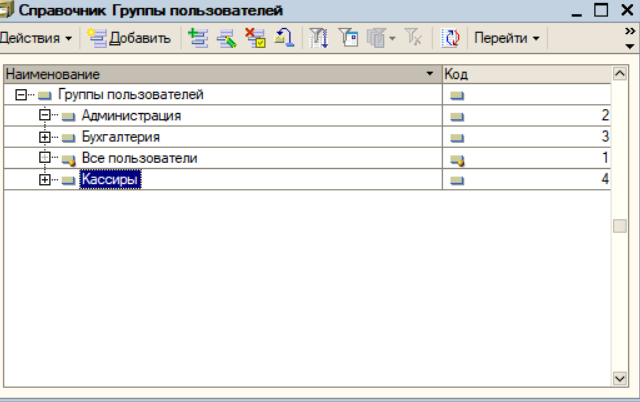
Task: Maximize the Справочник Группы пользователей window
Action: click(x=601, y=10)
